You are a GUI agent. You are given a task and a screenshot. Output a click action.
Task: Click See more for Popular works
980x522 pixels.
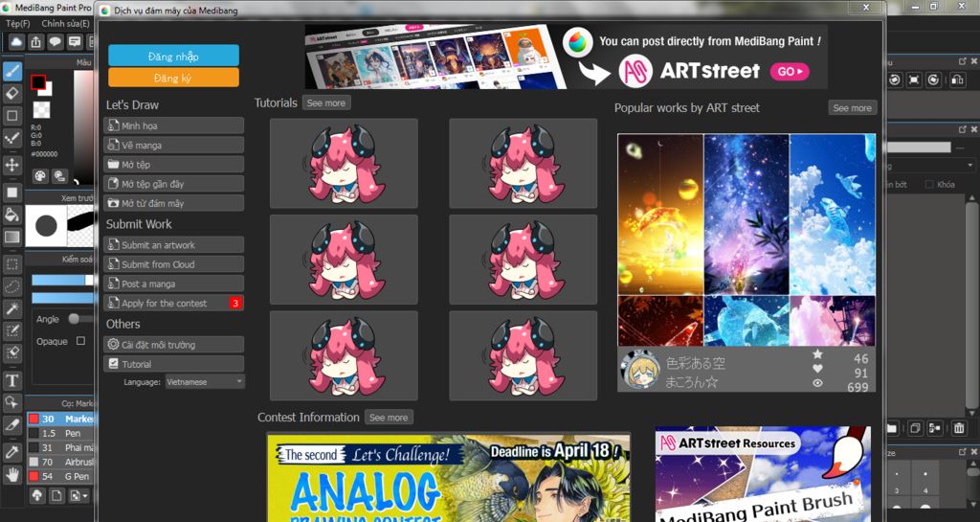pos(853,108)
